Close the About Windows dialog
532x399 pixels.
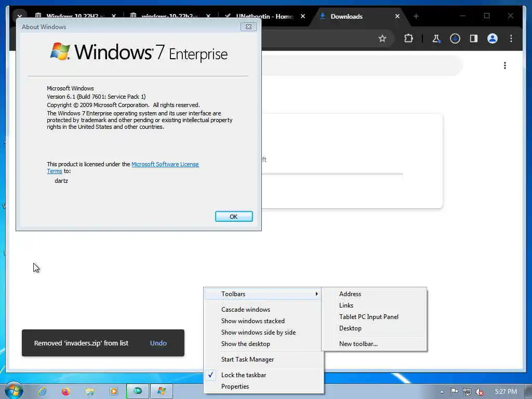click(248, 26)
